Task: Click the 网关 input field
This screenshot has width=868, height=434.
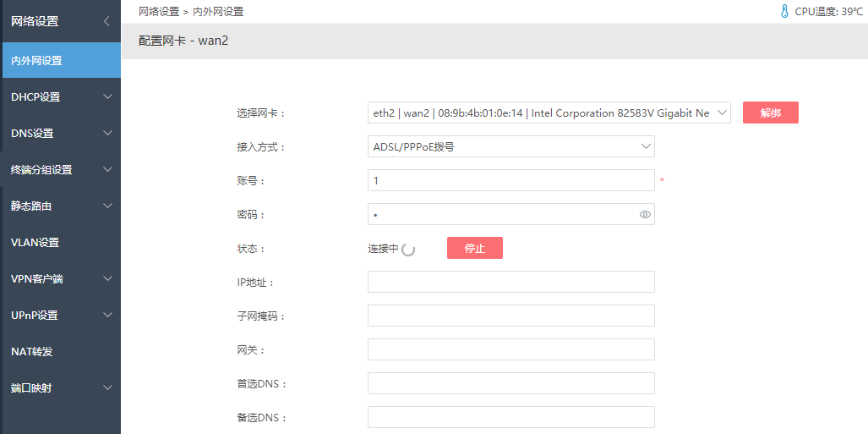Action: point(511,349)
